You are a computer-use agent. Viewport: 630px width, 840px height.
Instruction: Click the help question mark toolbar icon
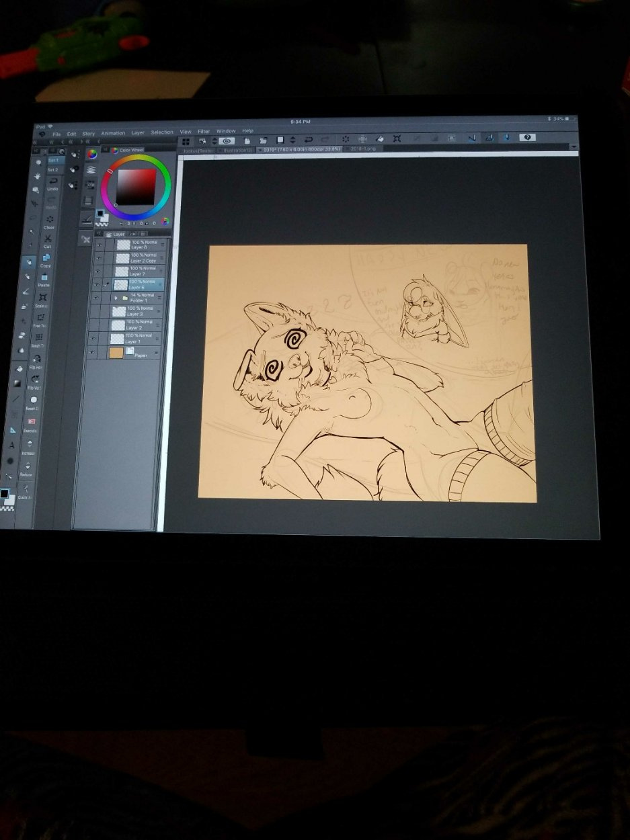(528, 137)
